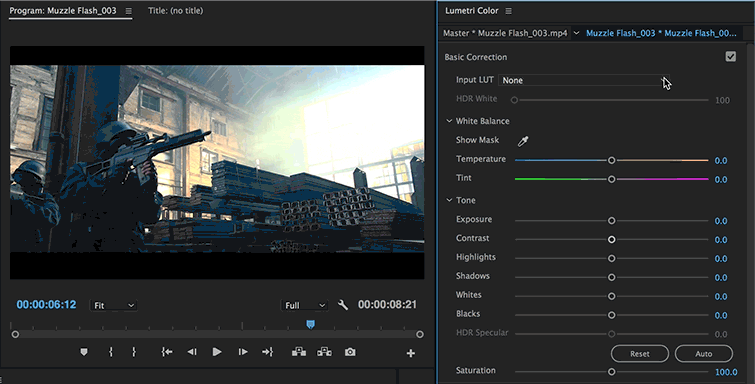Click the Basic Correction heading

pos(476,57)
